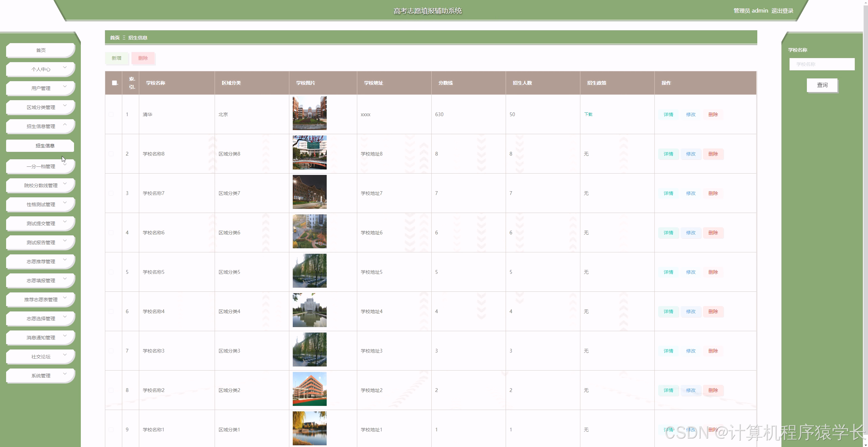Select the checkbox for 学校名称6 row
The height and width of the screenshot is (447, 868).
[111, 233]
